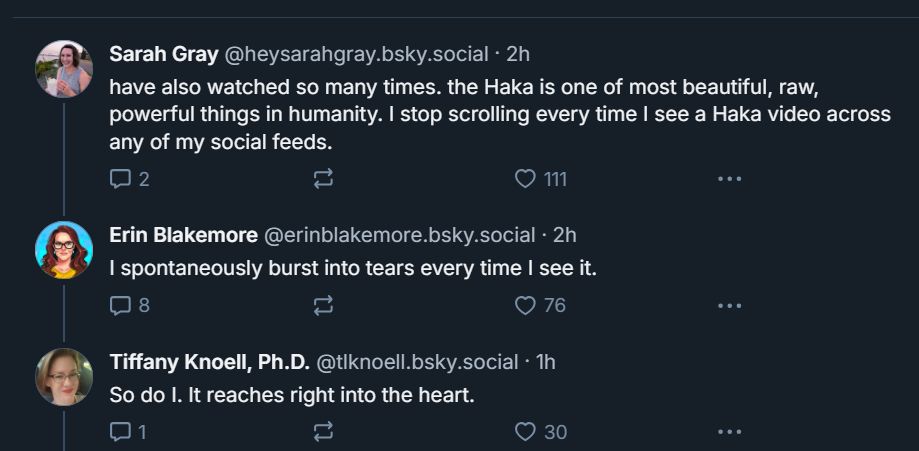This screenshot has height=451, width=919.
Task: Reply to Tiffany Knoell's post
Action: (121, 432)
